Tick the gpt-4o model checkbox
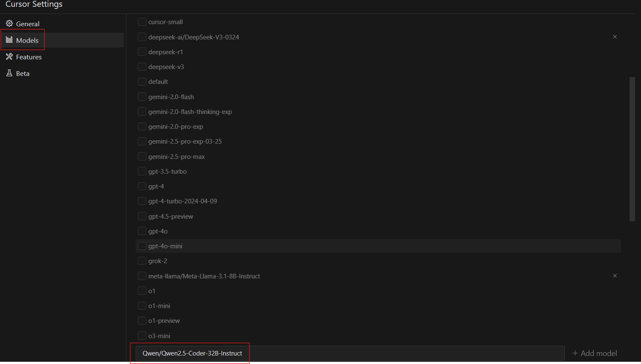The height and width of the screenshot is (364, 641). tap(142, 231)
